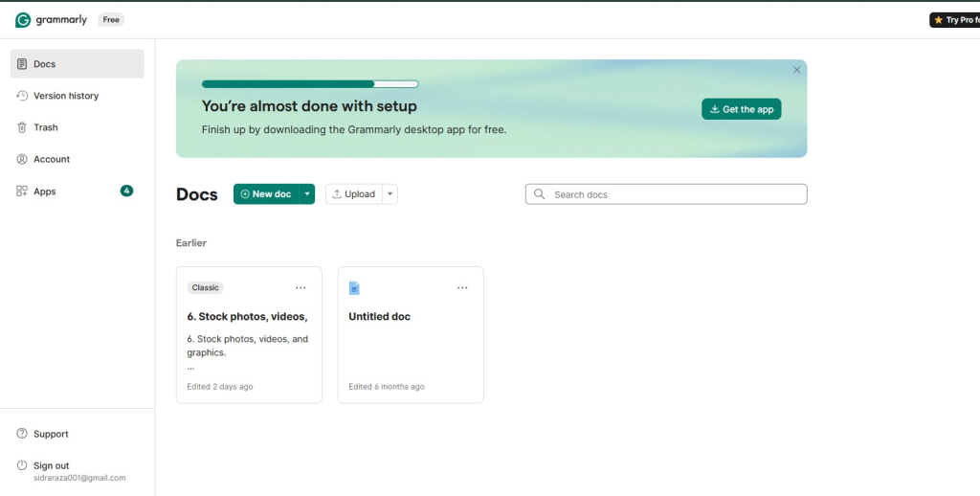Image resolution: width=980 pixels, height=496 pixels.
Task: Click the sidraraza001@gmail.com email text
Action: 79,478
